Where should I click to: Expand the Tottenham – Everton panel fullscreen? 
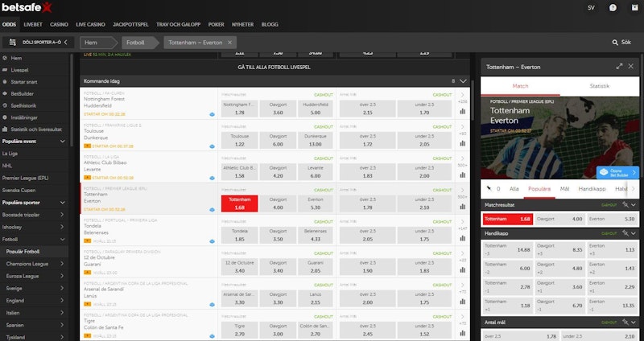[x=619, y=66]
